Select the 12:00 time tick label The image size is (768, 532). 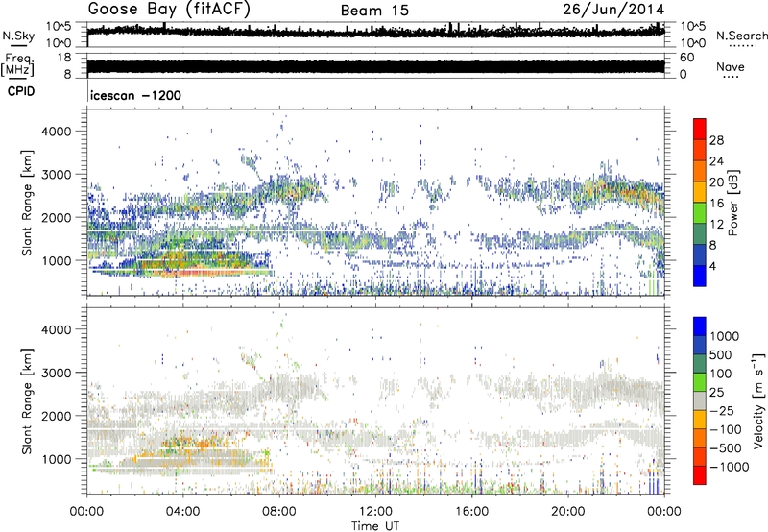coord(375,512)
